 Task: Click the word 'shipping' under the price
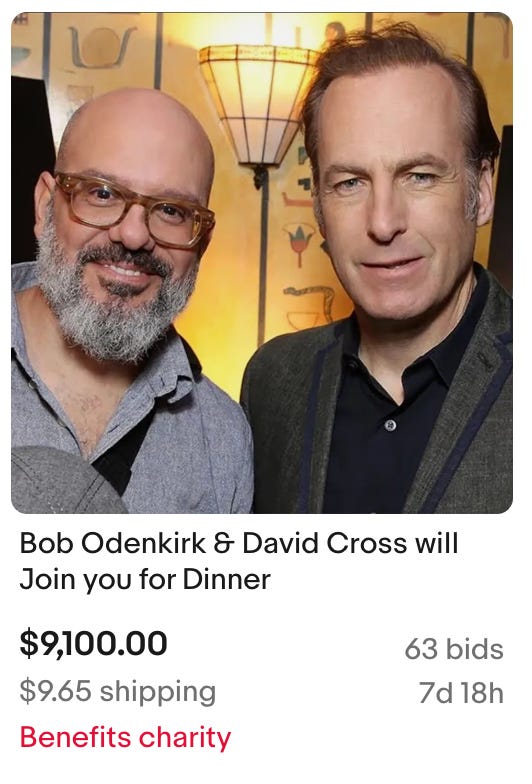pos(158,694)
